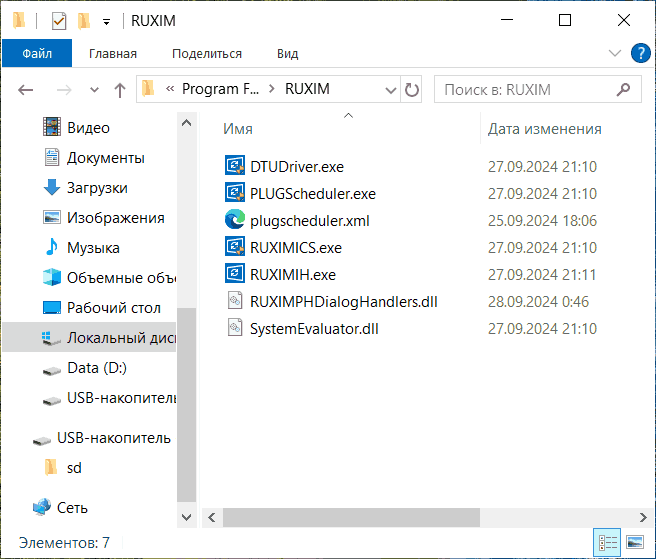Switch to Large icons view layout
The image size is (656, 559).
(x=635, y=543)
